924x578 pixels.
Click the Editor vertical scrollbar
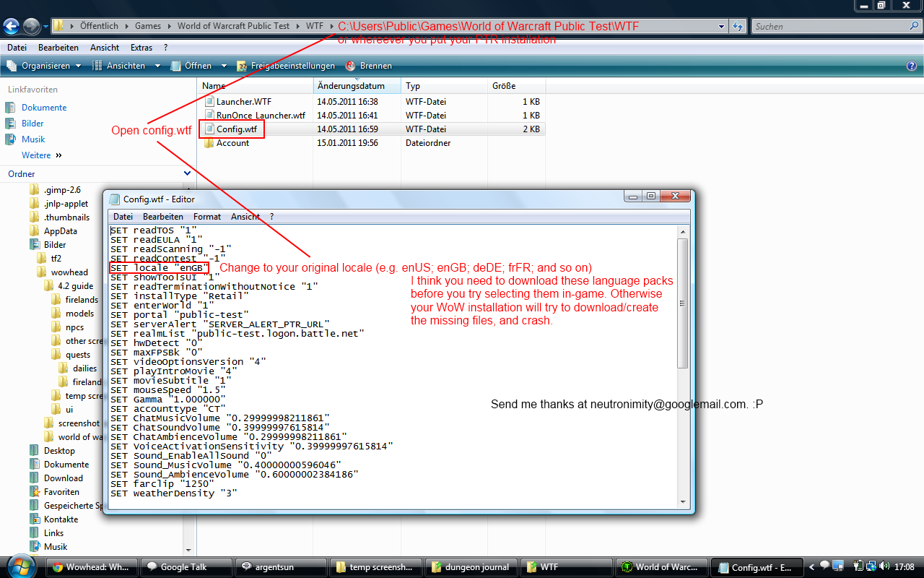tap(682, 303)
